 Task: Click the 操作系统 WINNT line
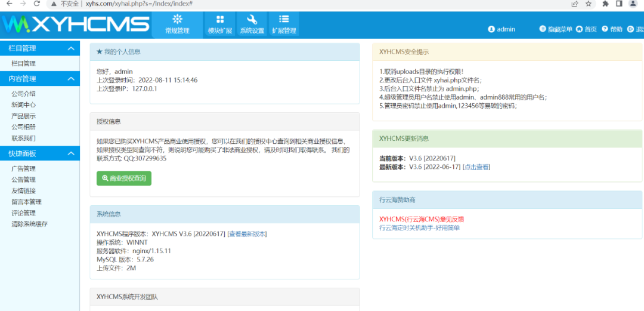[x=122, y=242]
